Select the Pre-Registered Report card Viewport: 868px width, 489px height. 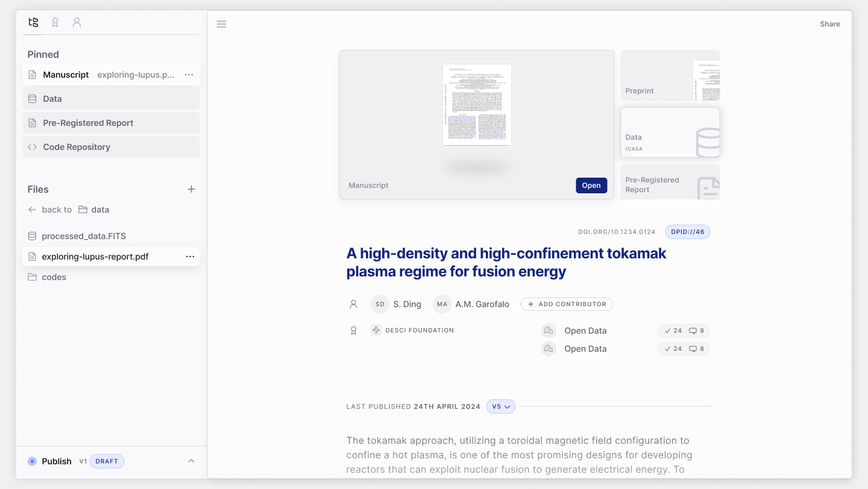click(x=670, y=182)
